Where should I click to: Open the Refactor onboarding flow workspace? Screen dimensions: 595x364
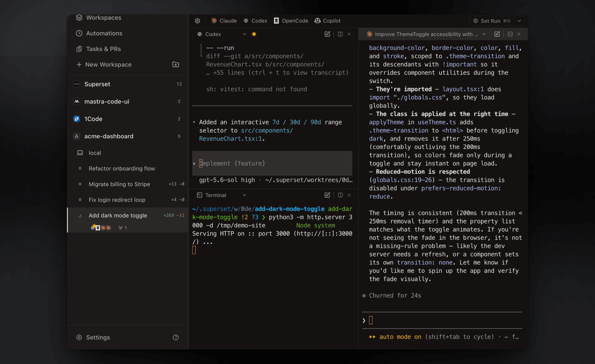(x=127, y=169)
